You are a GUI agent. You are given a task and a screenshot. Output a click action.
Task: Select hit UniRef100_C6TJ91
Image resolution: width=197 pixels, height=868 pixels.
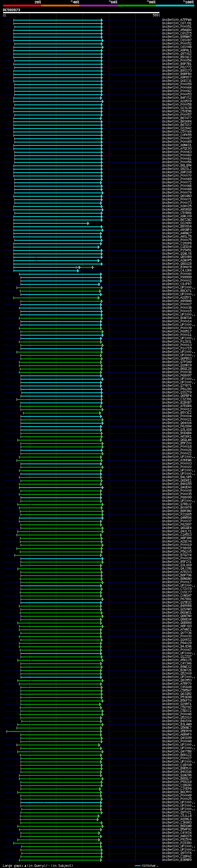177,23
